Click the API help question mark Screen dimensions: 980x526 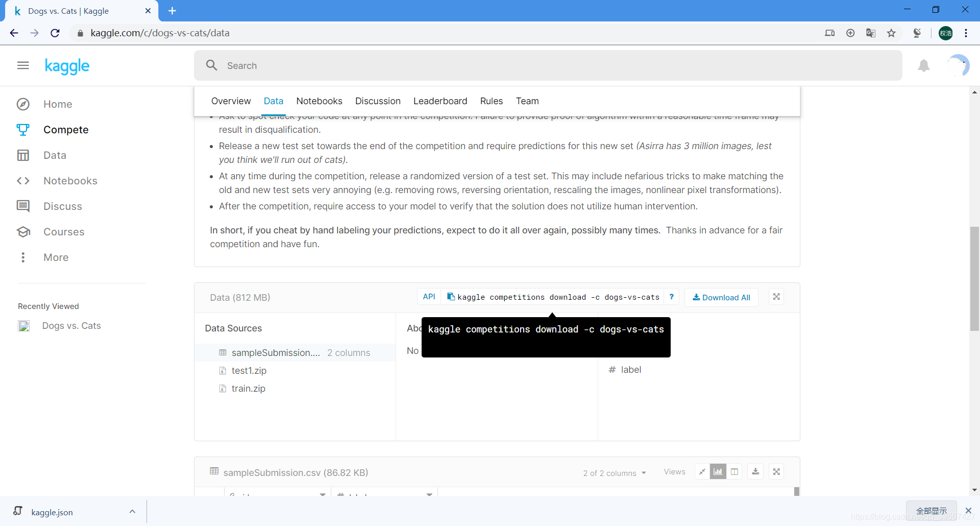pyautogui.click(x=671, y=297)
